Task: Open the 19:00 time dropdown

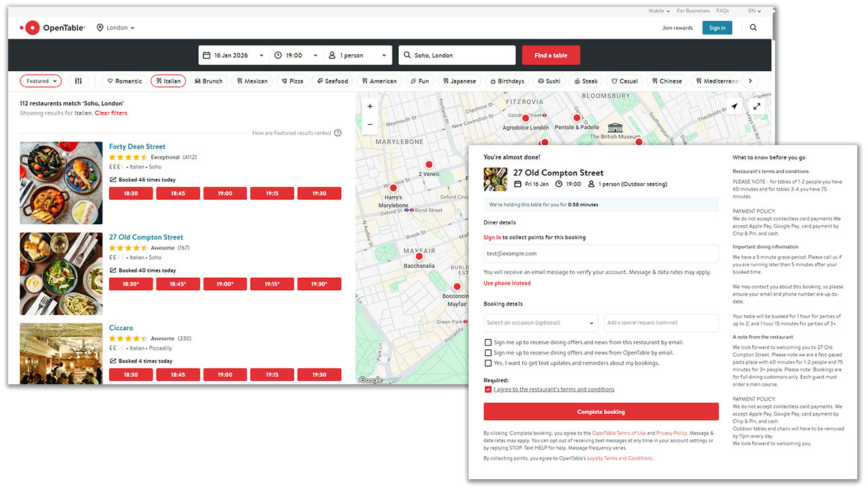Action: (x=296, y=56)
